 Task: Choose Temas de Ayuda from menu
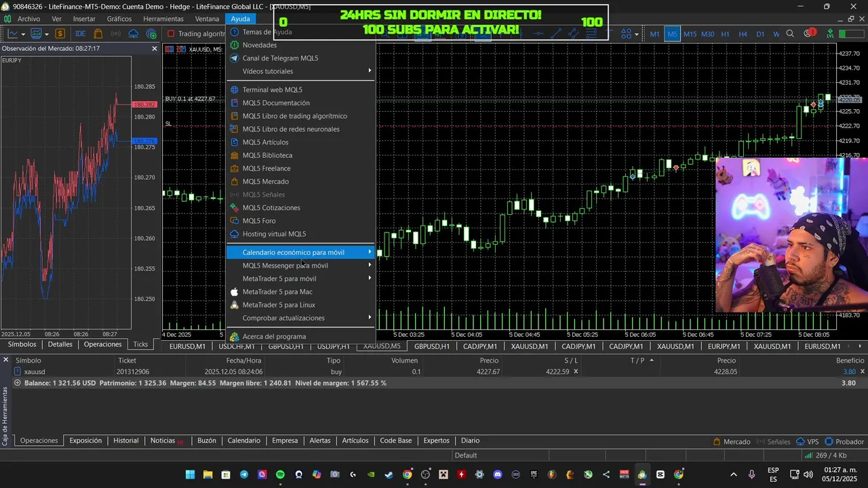point(300,32)
